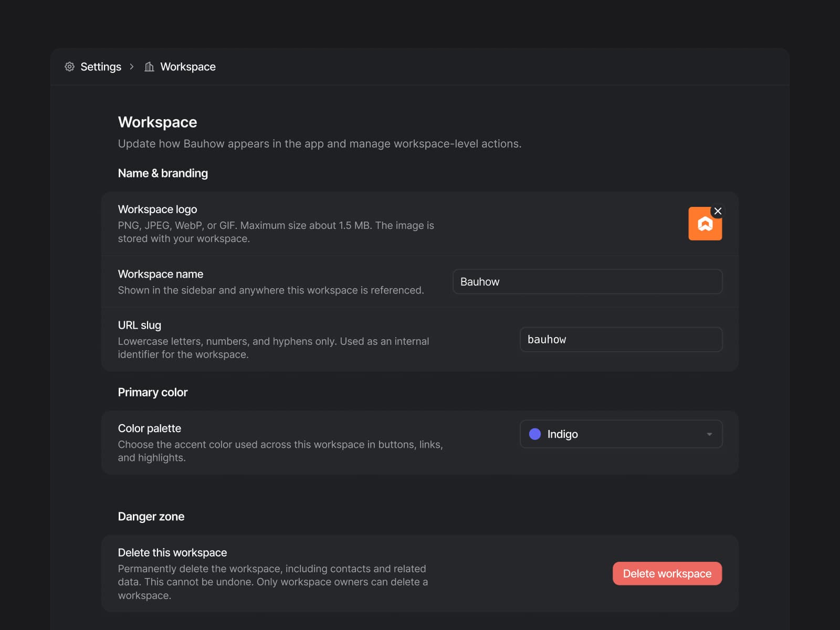This screenshot has width=840, height=630.
Task: Click the Settings gear icon in breadcrumb
Action: (x=69, y=67)
